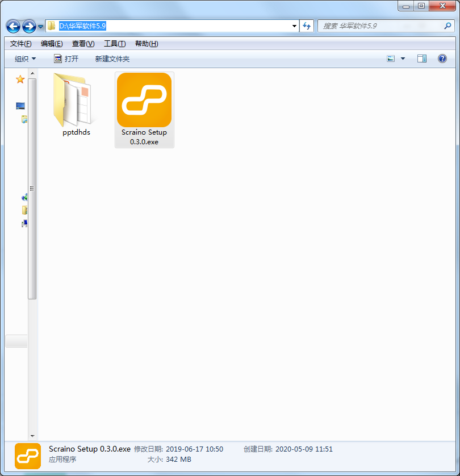Click the Libraries icon in the navigation pane
This screenshot has height=476, width=460.
24,119
